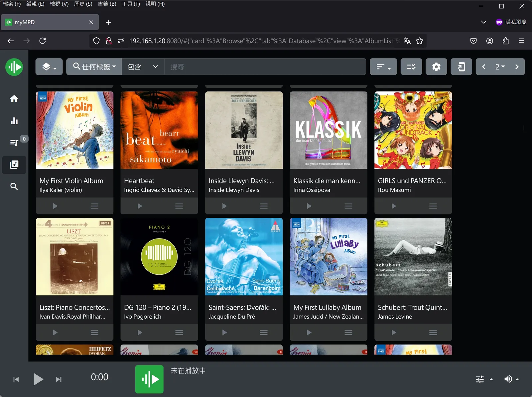The image size is (532, 397).
Task: Open the 檔案 (F) menu
Action: pos(12,4)
